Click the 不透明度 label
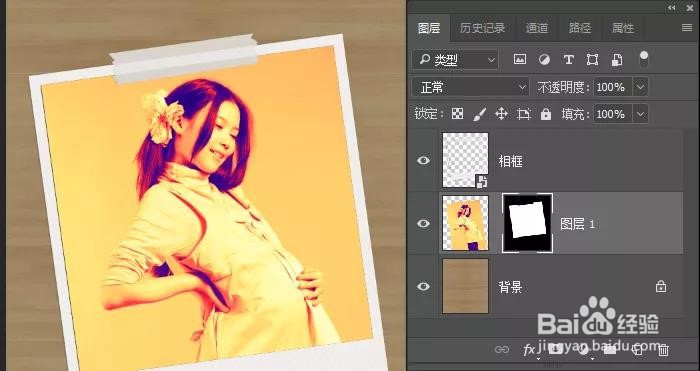700x371 pixels. 563,87
